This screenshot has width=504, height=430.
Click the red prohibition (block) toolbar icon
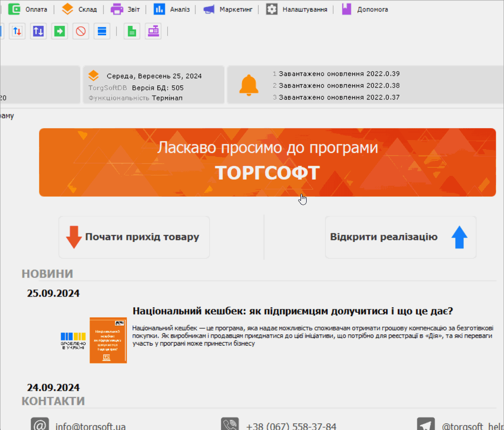pyautogui.click(x=81, y=31)
